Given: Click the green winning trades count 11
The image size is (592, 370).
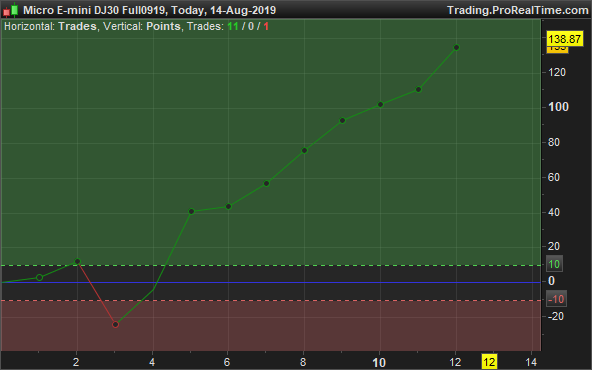Looking at the screenshot, I should 233,26.
